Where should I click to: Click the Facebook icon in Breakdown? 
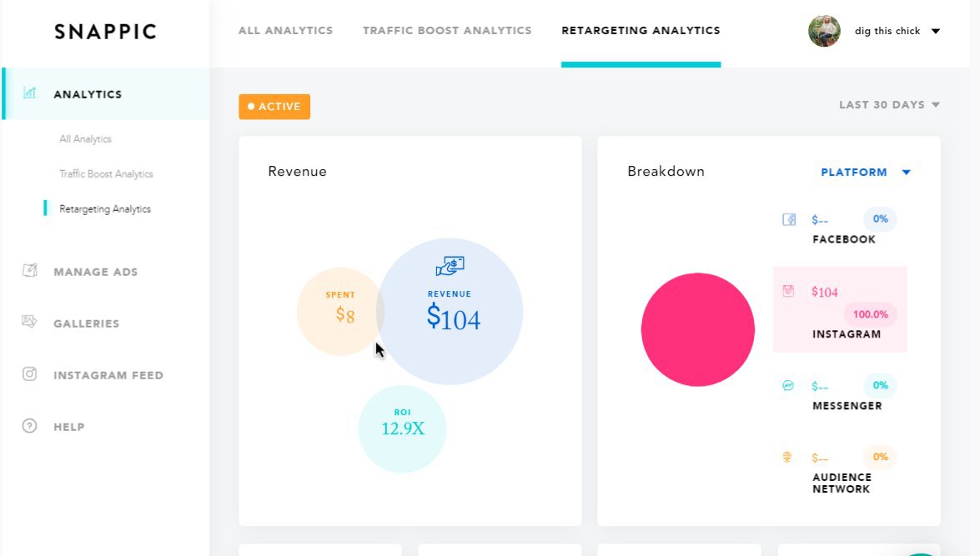(x=789, y=220)
